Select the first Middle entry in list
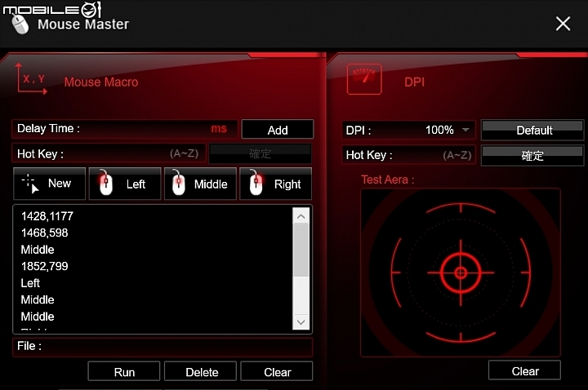Viewport: 588px width, 390px height. point(38,250)
